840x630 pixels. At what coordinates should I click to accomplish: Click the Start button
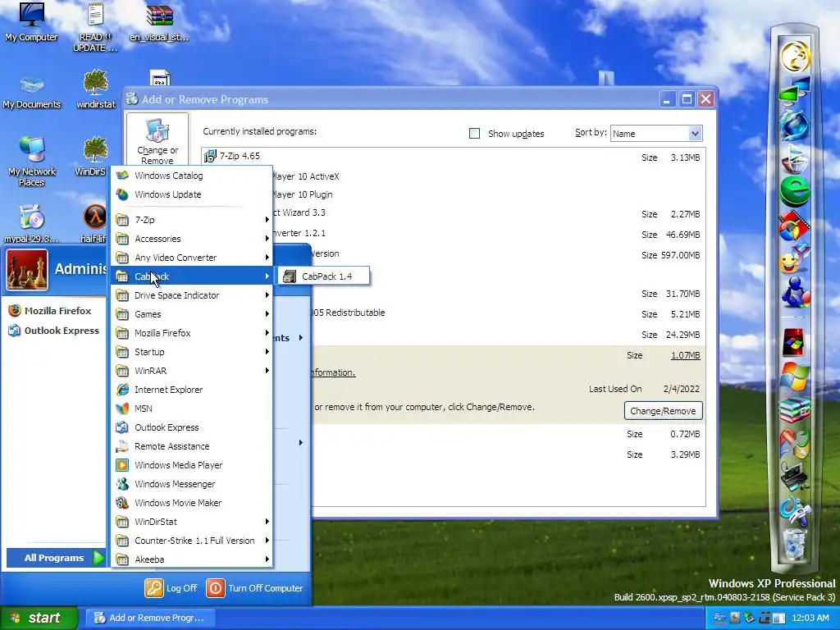(39, 618)
